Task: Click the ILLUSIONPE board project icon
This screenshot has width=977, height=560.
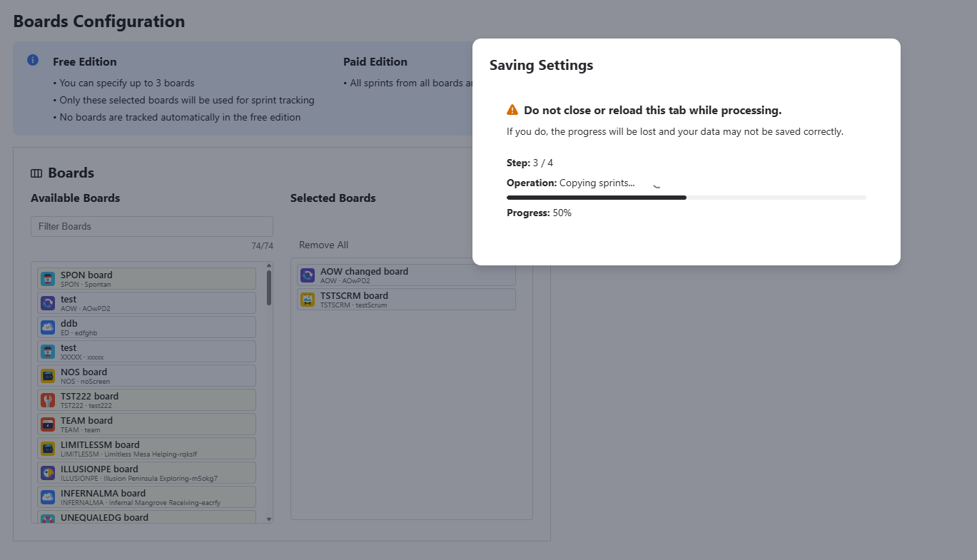Action: [x=48, y=473]
